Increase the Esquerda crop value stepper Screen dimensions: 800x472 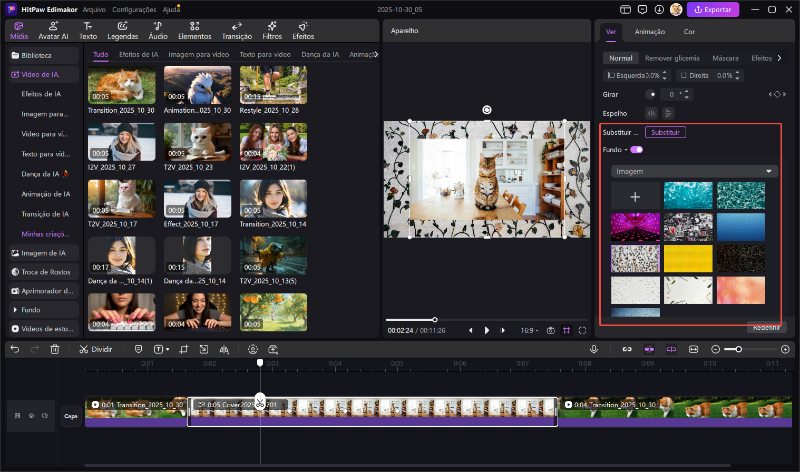point(664,73)
